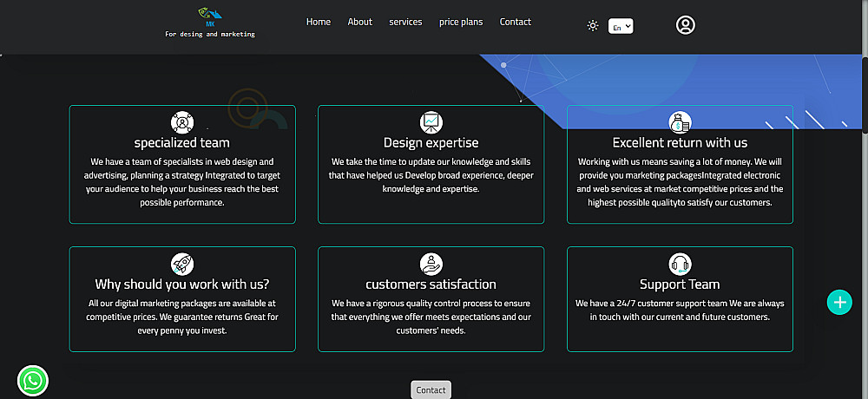Select the 'customers satisfaction' heading
Image resolution: width=868 pixels, height=399 pixels.
(431, 285)
